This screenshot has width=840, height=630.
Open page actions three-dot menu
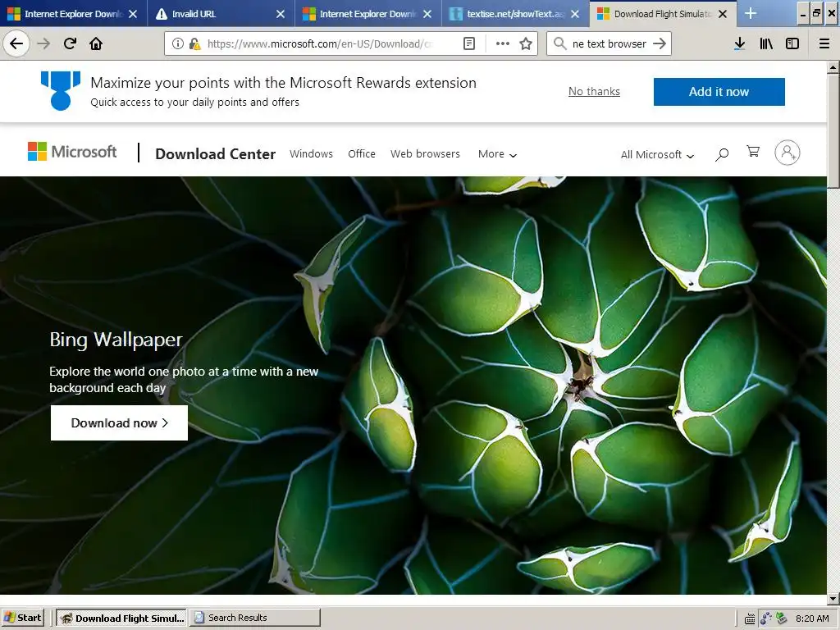pos(503,43)
